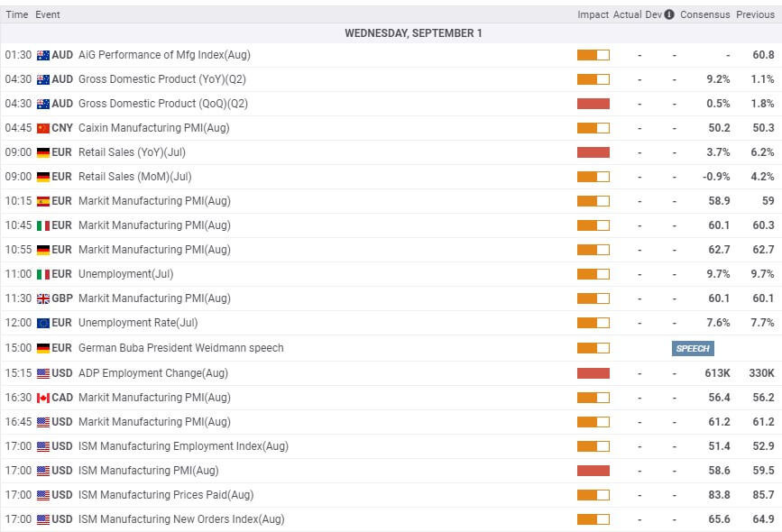Click consensus value -0.9%
This screenshot has height=532, width=782.
[x=716, y=177]
